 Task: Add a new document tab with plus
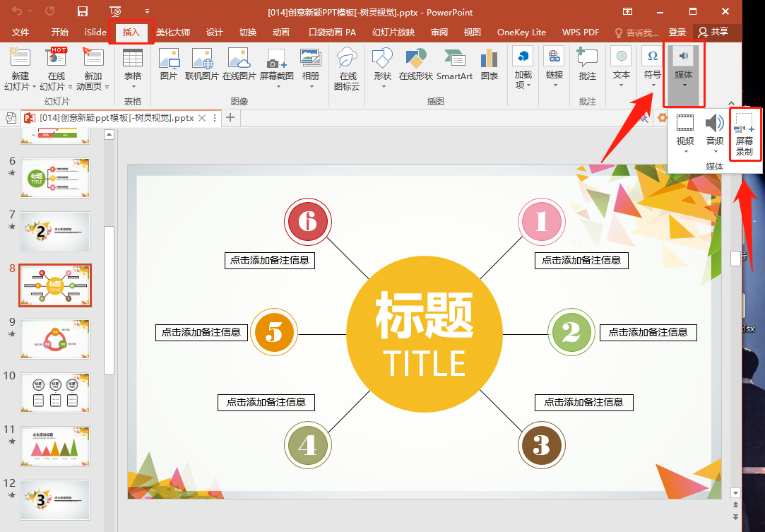pos(230,117)
